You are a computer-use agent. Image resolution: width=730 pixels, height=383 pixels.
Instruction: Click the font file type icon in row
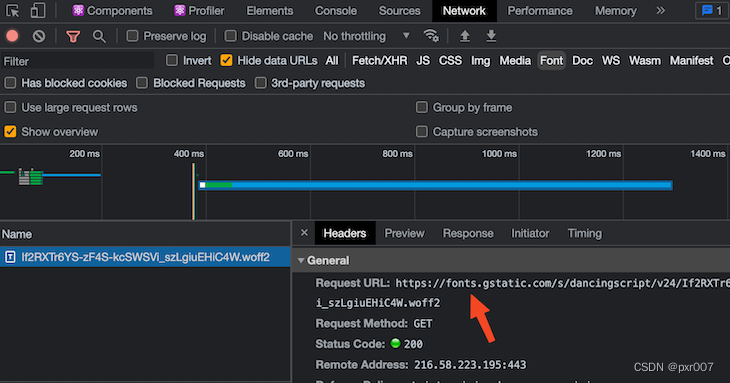10,257
